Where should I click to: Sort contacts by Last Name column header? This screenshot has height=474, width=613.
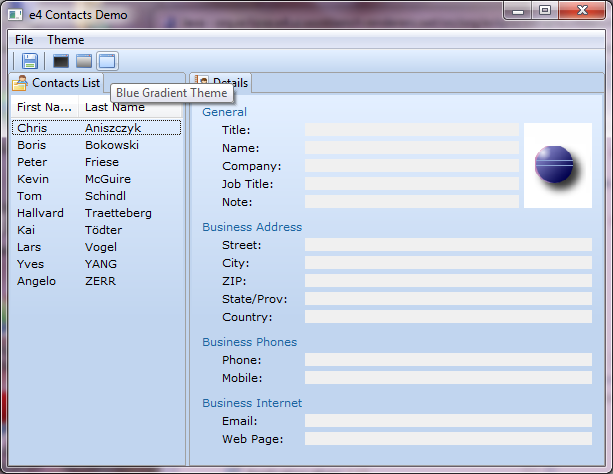(x=115, y=107)
